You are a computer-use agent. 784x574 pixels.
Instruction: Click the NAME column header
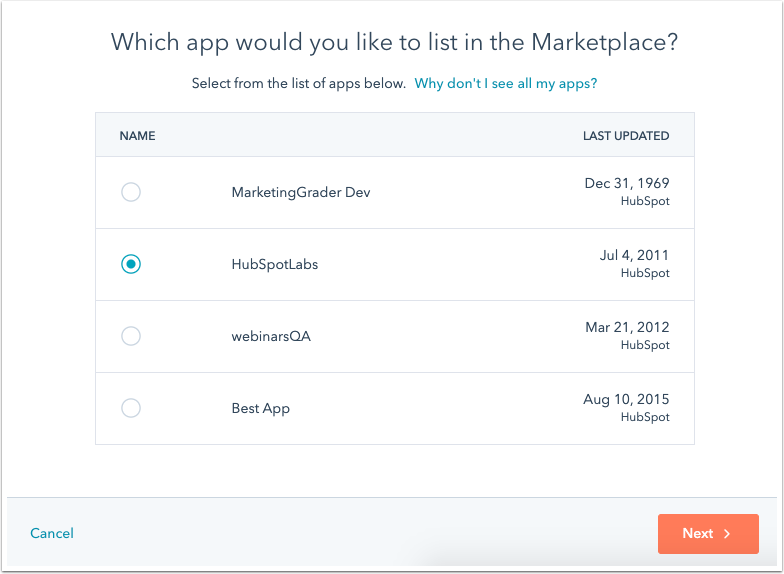[x=137, y=136]
